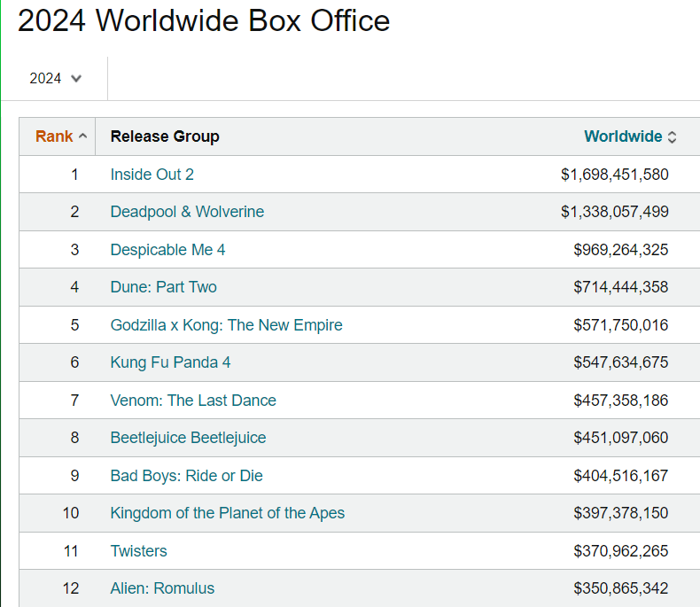
Task: Open Bad Boys: Ride or Die link
Action: pyautogui.click(x=186, y=476)
